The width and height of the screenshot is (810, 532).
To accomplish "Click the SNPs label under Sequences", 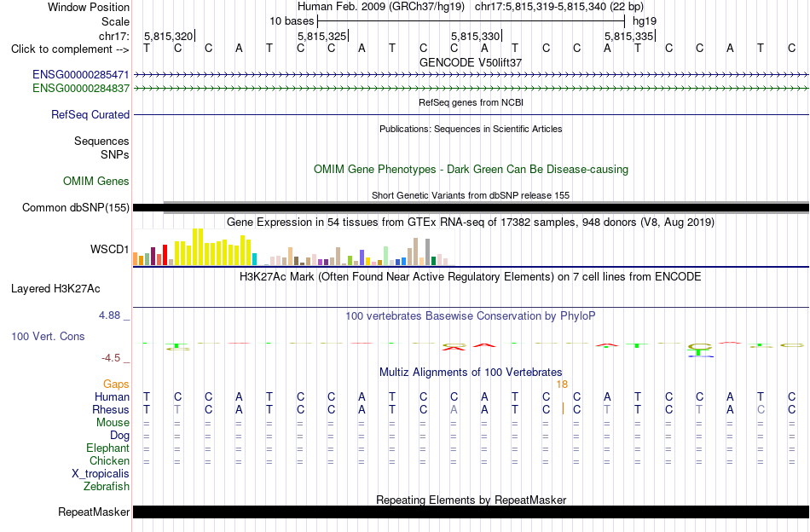I will coord(115,154).
